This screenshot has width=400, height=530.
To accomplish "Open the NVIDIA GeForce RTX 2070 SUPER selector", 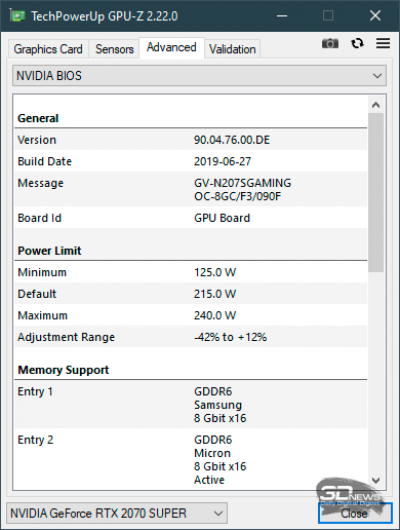I will [117, 513].
